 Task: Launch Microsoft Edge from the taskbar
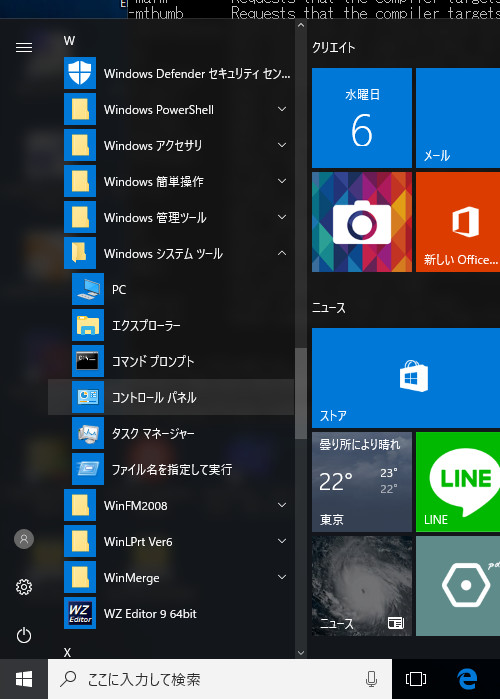467,679
